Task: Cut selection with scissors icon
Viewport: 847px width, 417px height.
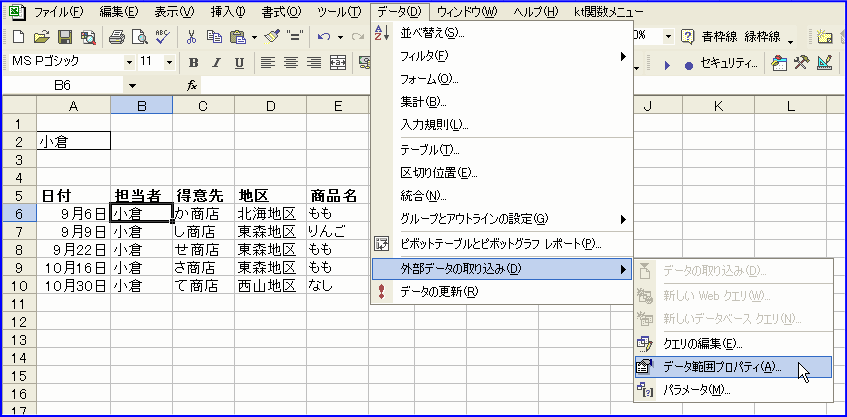Action: coord(192,36)
